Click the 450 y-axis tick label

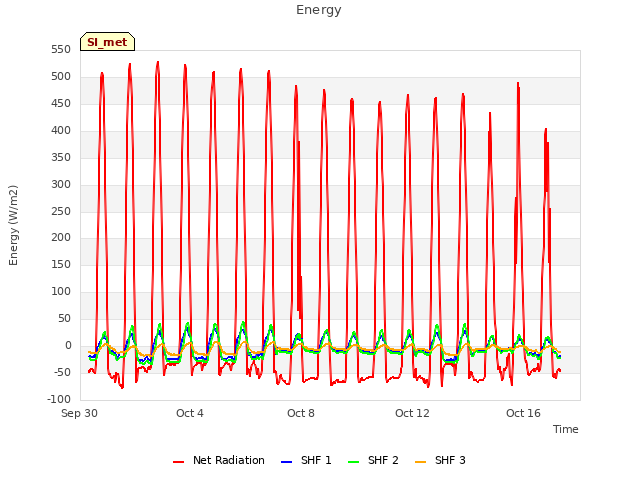pos(61,104)
